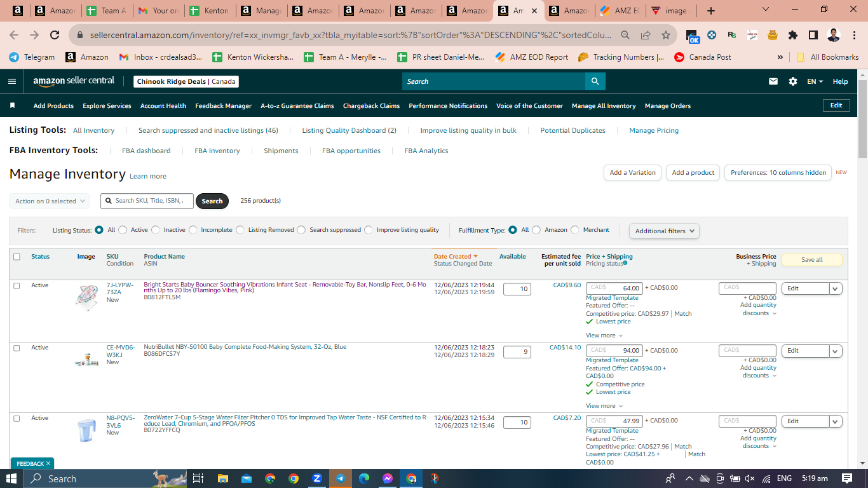This screenshot has width=868, height=488.
Task: Go to FBA dashboard tool
Action: (146, 151)
